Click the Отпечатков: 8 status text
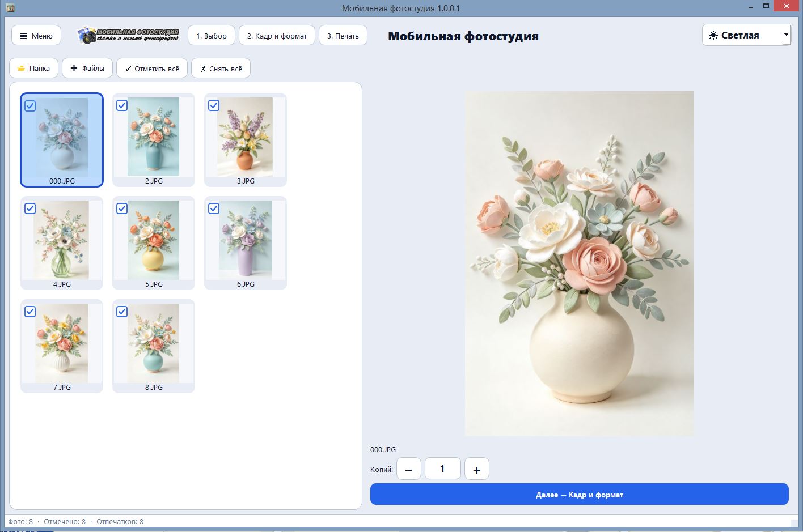The width and height of the screenshot is (803, 532). 120,521
